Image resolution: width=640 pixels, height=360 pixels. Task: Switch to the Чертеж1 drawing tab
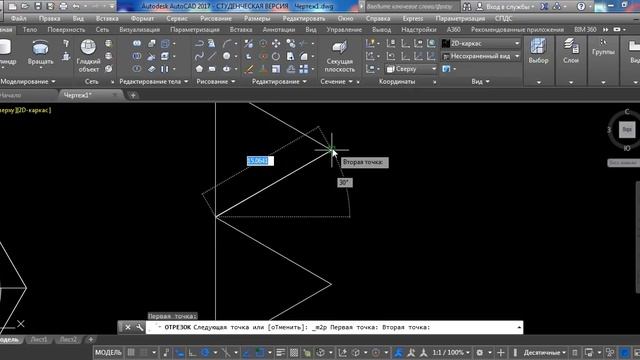[x=78, y=95]
